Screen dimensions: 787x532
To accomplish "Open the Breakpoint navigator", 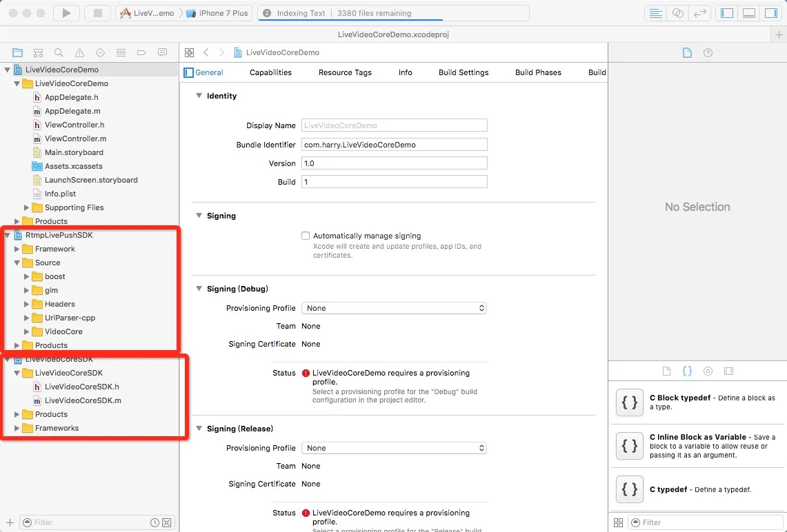I will [x=141, y=52].
